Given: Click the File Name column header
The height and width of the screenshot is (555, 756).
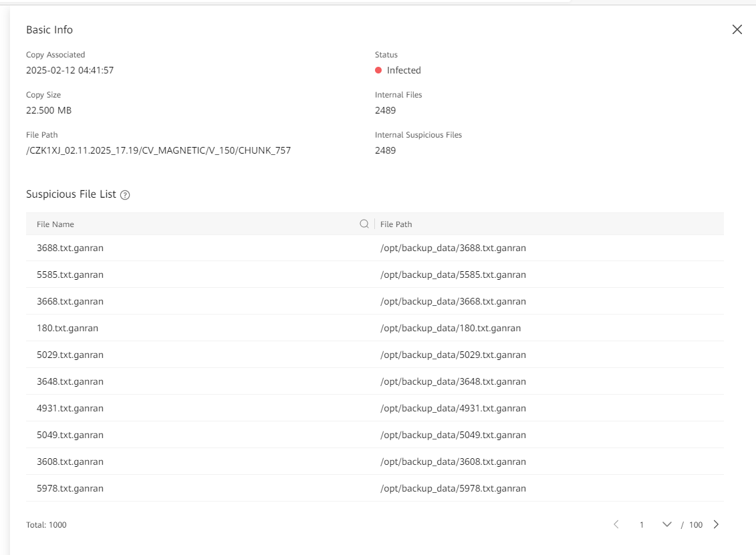Looking at the screenshot, I should point(55,224).
